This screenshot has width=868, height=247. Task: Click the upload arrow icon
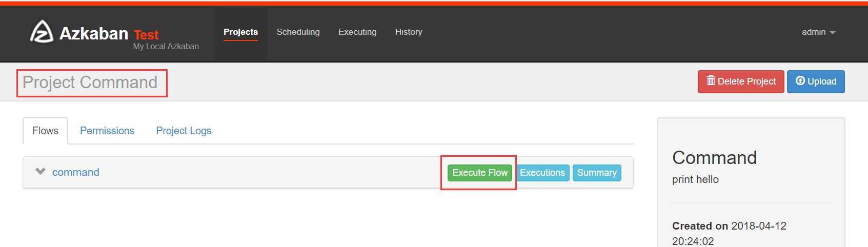coord(800,80)
